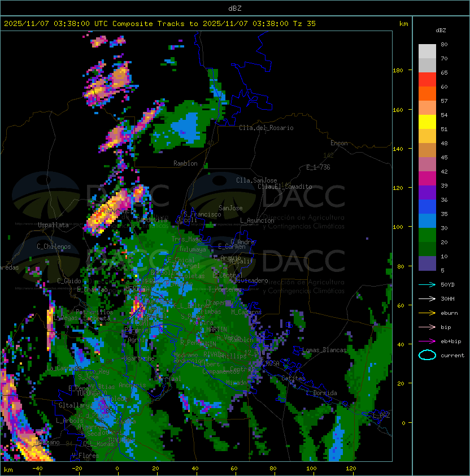Pick the green 20-30 dBZ legend swatch
This screenshot has height=476, width=470.
tap(427, 235)
